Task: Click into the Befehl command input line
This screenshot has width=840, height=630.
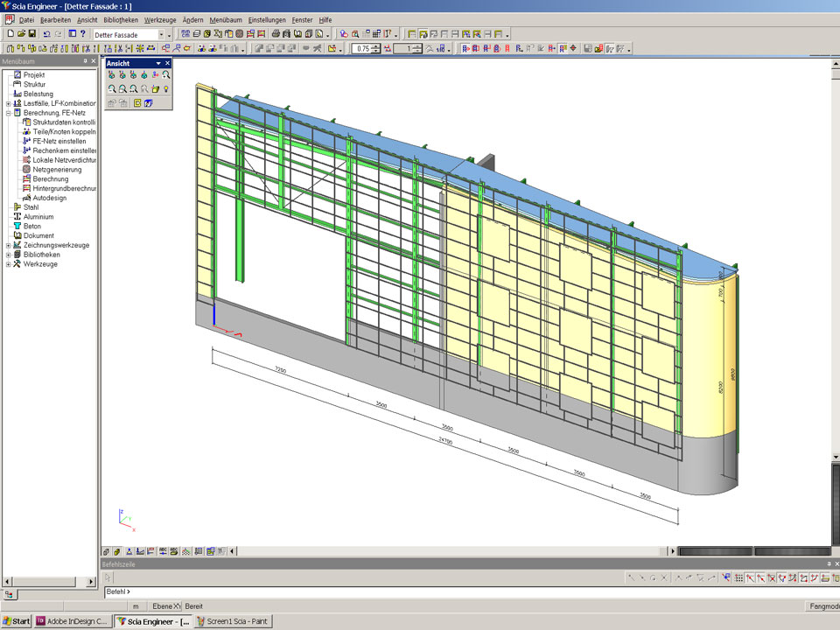Action: [x=437, y=592]
